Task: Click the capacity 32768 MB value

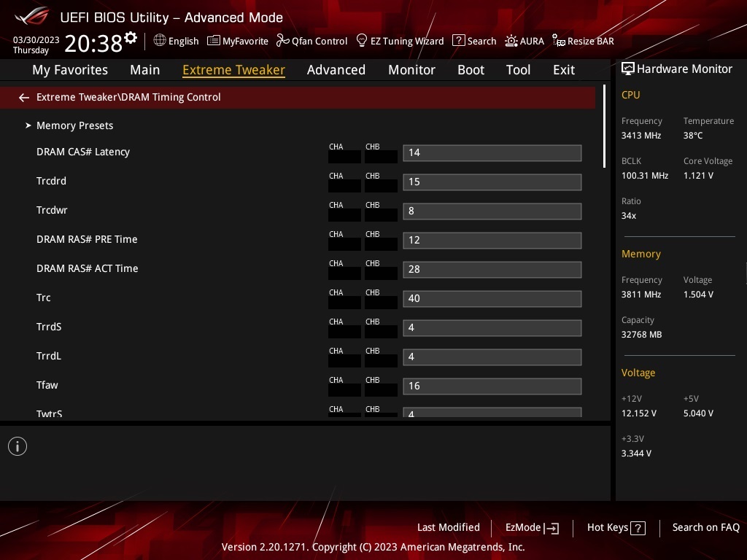Action: [641, 334]
